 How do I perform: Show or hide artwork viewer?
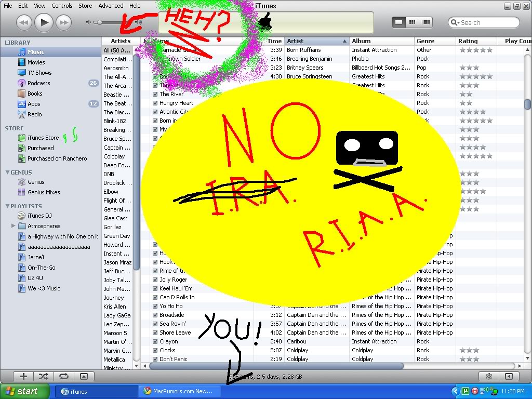[x=84, y=376]
